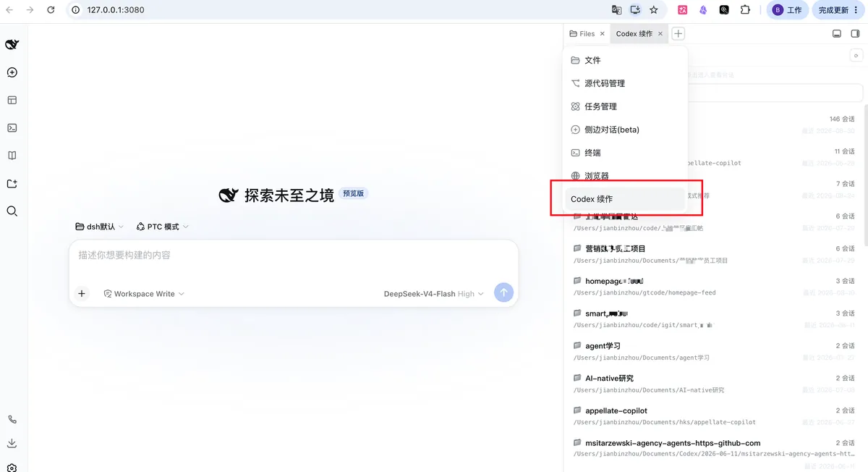
Task: Start a new chat via sidebar plus icon
Action: (12, 72)
